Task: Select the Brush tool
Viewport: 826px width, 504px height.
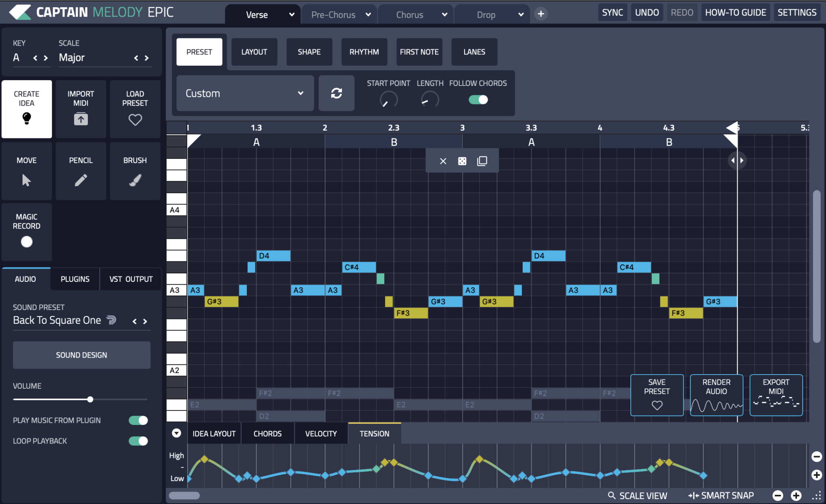Action: tap(135, 171)
